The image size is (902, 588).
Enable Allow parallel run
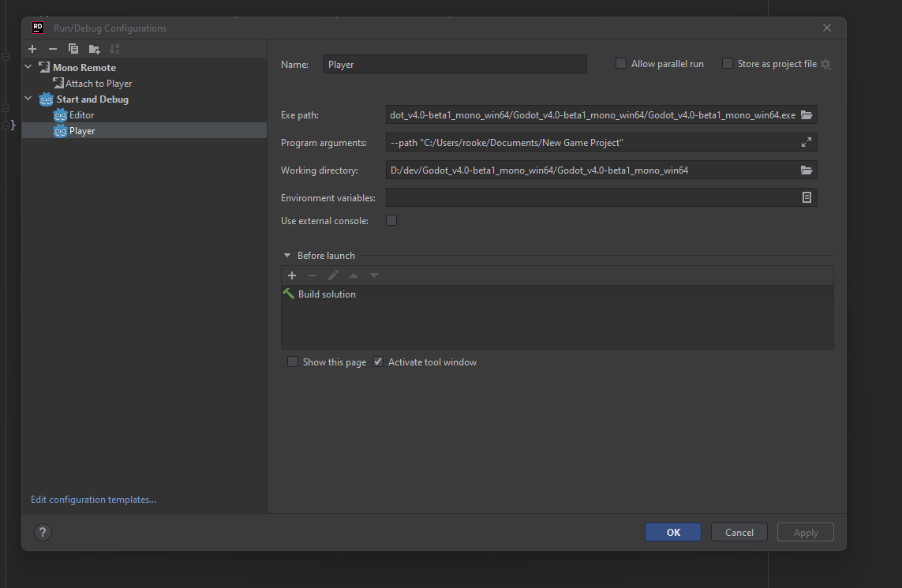click(621, 63)
